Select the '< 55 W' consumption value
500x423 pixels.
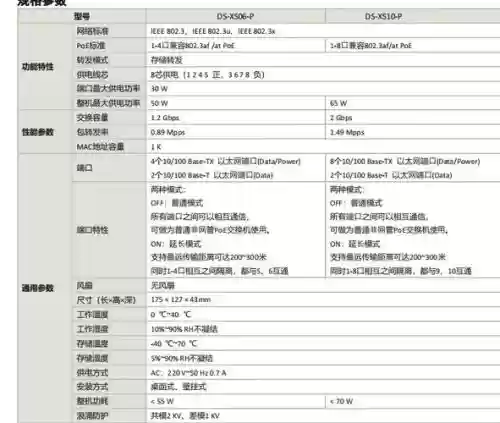point(162,401)
